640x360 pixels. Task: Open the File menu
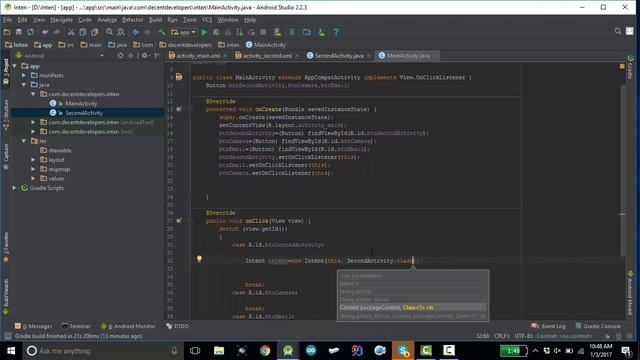(8, 20)
